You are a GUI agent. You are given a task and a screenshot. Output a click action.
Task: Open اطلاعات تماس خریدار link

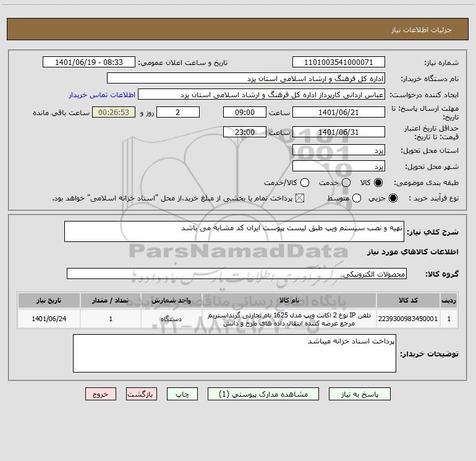(102, 95)
